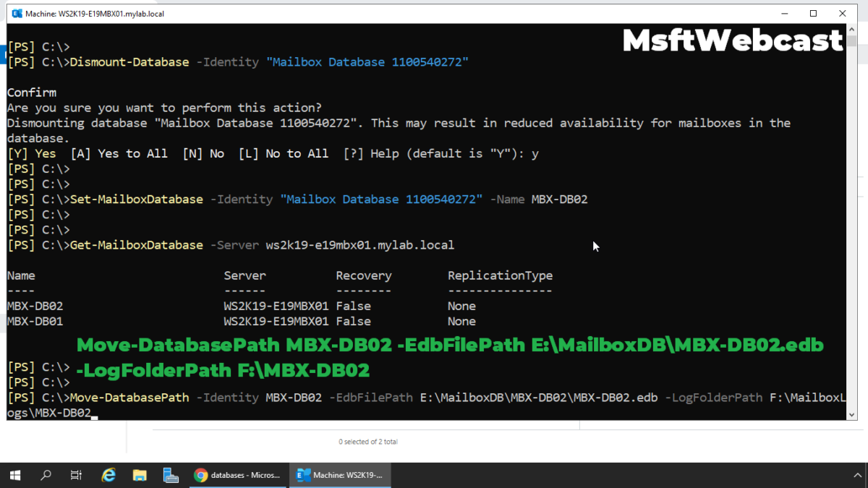Viewport: 868px width, 488px height.
Task: Open the Windows Start menu
Action: coord(14,475)
